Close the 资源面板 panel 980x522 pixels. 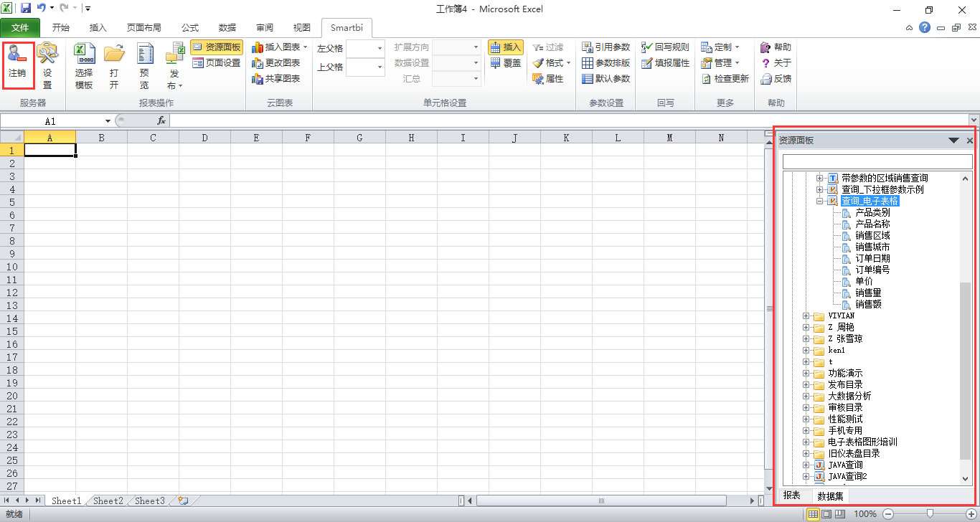coord(970,141)
